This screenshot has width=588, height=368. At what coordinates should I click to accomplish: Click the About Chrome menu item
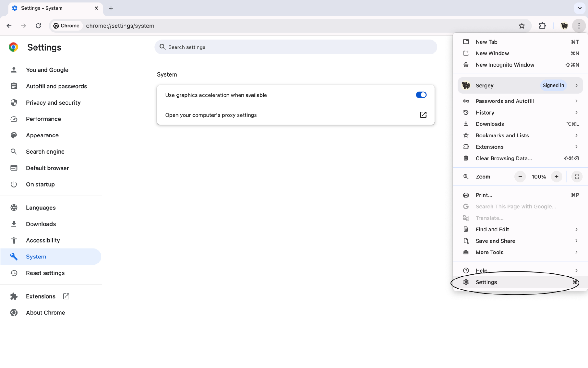point(45,312)
